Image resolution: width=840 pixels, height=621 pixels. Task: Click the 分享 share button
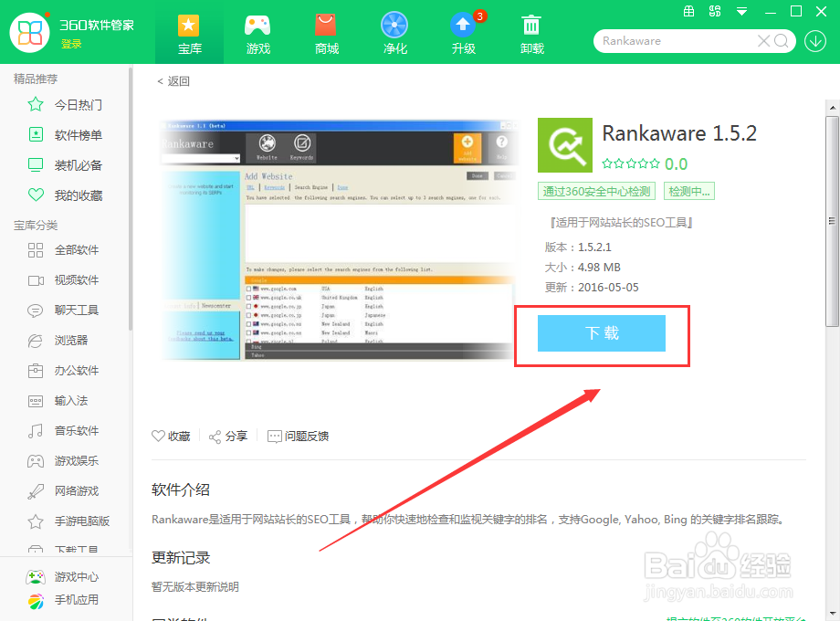point(228,437)
